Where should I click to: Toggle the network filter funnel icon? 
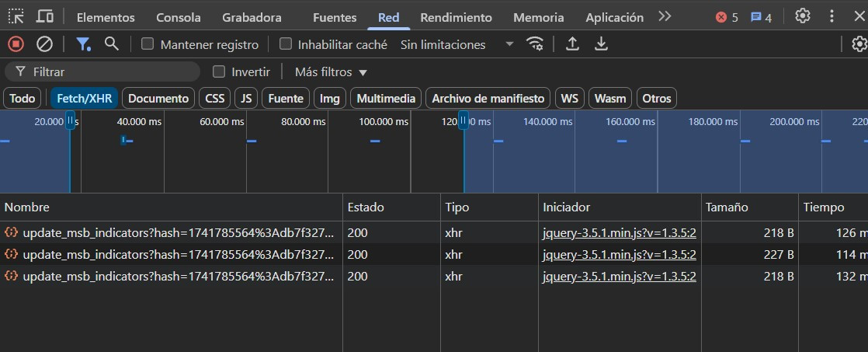[x=83, y=44]
